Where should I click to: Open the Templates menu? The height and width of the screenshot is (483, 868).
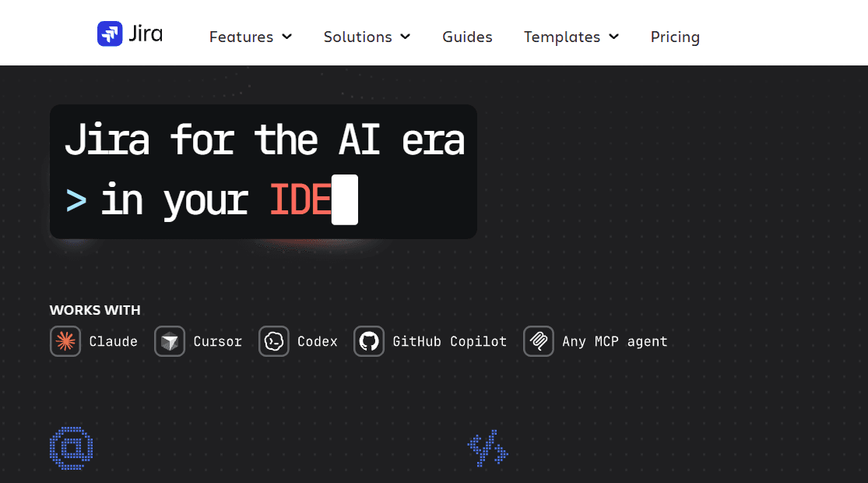pos(571,37)
